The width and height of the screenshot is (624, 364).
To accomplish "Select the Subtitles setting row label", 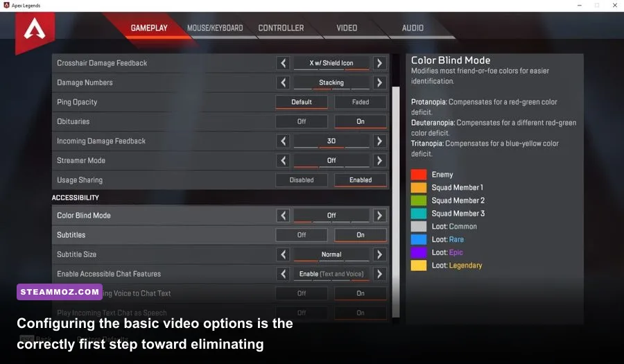I will click(x=71, y=235).
